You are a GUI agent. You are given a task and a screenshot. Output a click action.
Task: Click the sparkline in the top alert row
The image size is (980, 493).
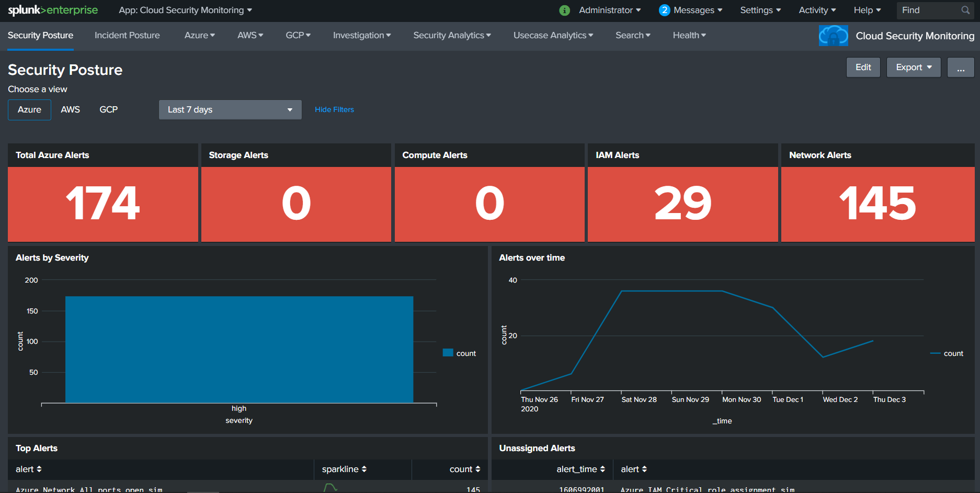point(331,488)
